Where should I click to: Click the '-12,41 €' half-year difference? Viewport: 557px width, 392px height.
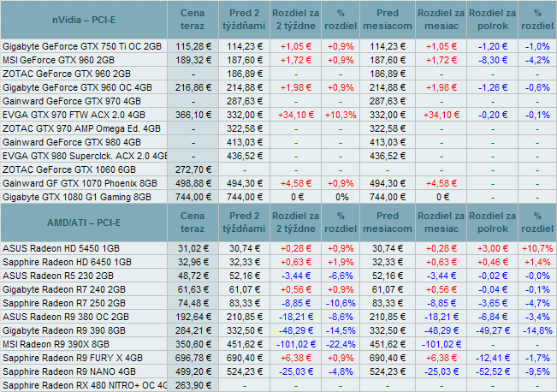(493, 358)
